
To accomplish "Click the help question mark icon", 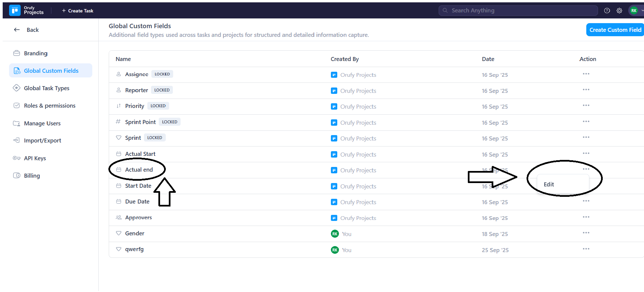I will pyautogui.click(x=607, y=11).
